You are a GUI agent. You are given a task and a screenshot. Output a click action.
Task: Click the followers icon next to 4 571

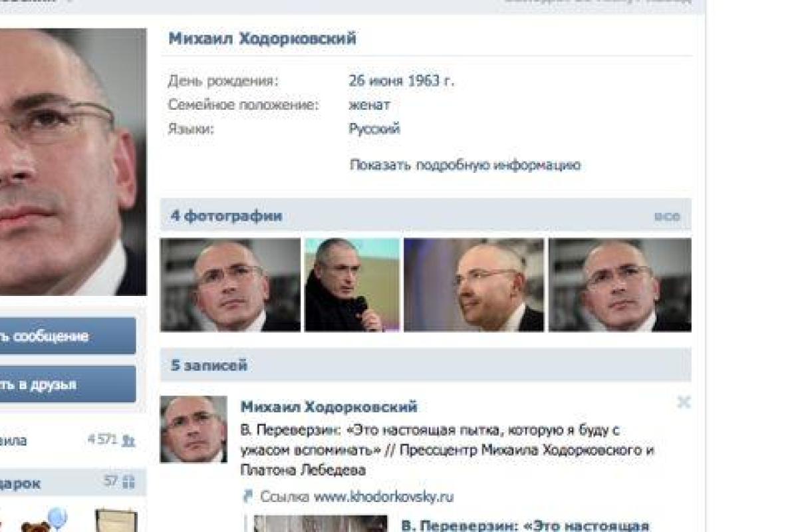coord(128,440)
